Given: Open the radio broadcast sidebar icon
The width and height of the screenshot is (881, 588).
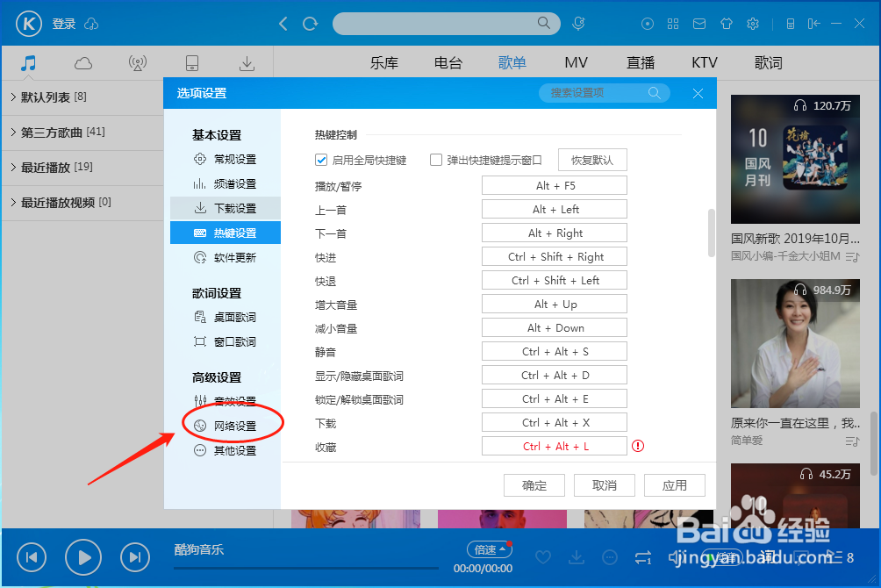Looking at the screenshot, I should tap(137, 62).
